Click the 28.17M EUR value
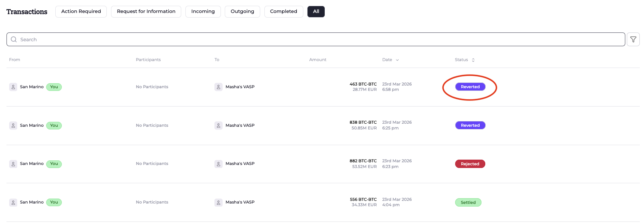This screenshot has width=644, height=223. (x=365, y=90)
